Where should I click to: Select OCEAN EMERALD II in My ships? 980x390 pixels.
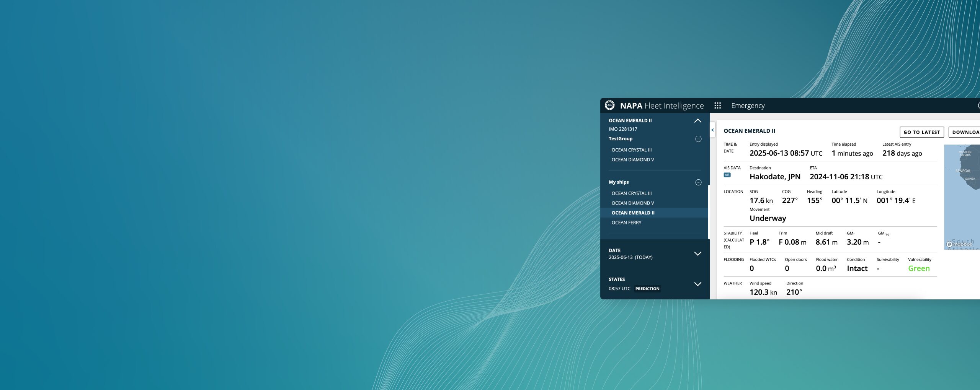654,213
